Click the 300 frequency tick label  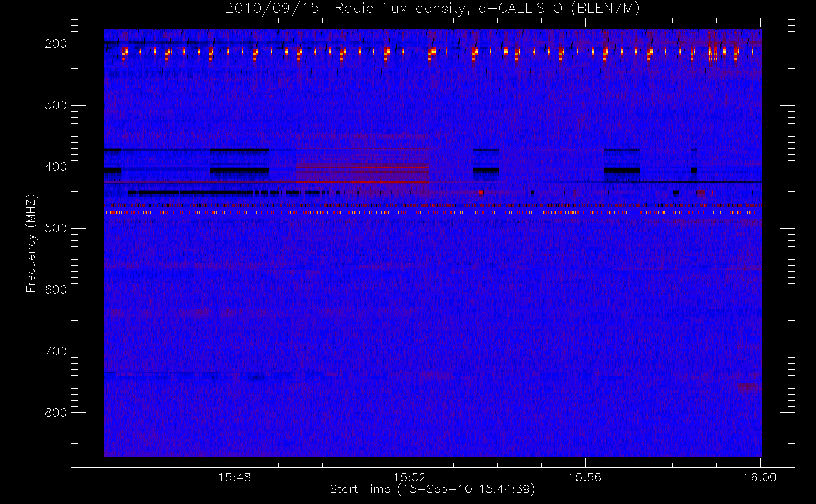point(56,105)
